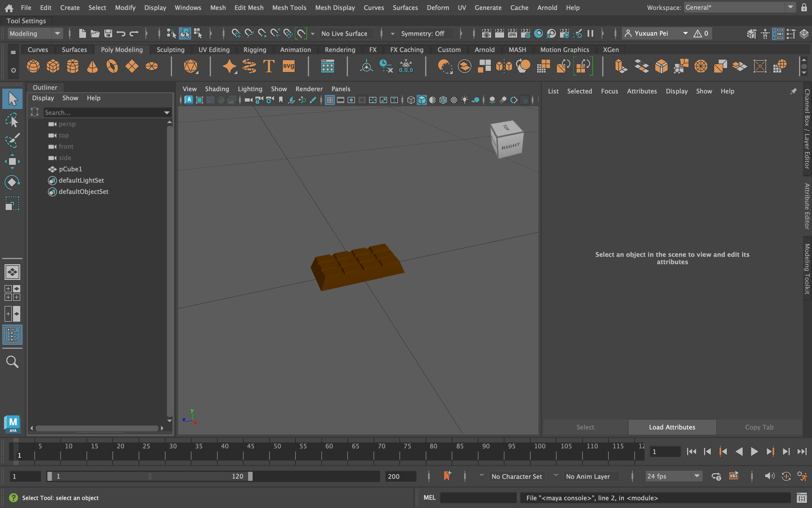The width and height of the screenshot is (812, 508).
Task: Select the Polygon Sphere shelf icon
Action: [x=33, y=66]
